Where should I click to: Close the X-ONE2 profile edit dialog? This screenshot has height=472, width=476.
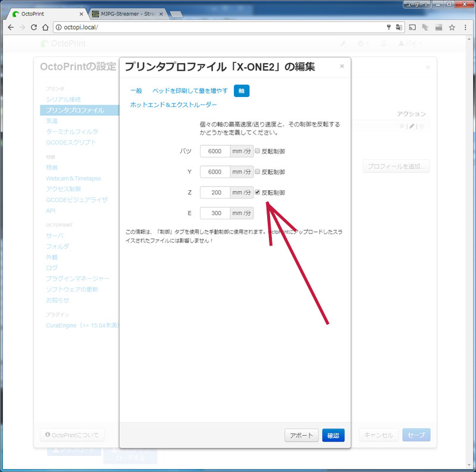pyautogui.click(x=342, y=66)
